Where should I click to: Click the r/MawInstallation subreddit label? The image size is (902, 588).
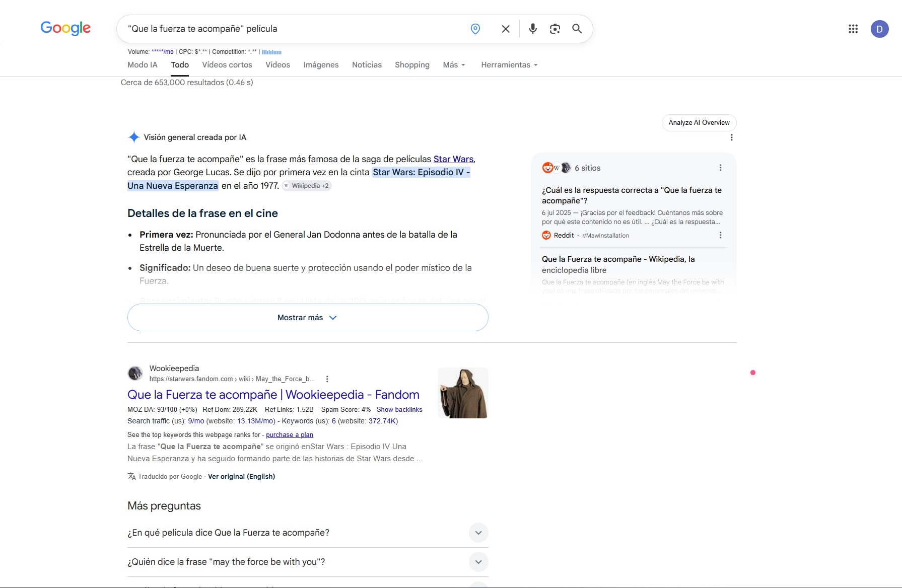pyautogui.click(x=605, y=236)
